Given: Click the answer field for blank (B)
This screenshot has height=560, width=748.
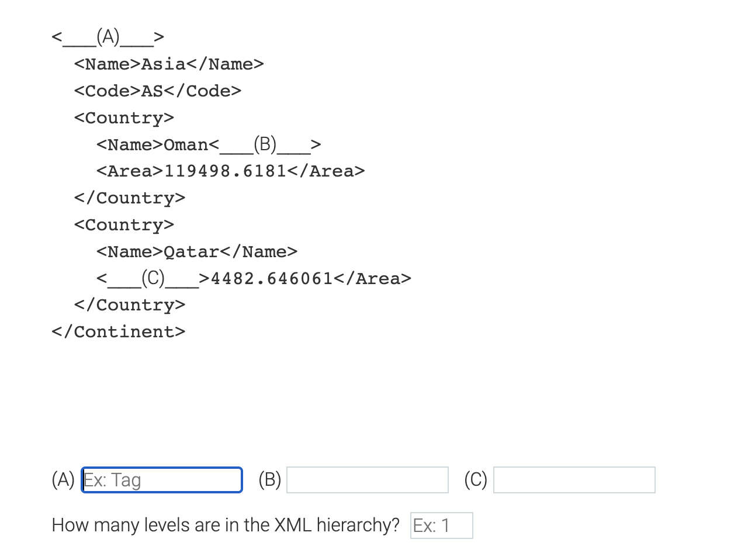Looking at the screenshot, I should (x=368, y=480).
